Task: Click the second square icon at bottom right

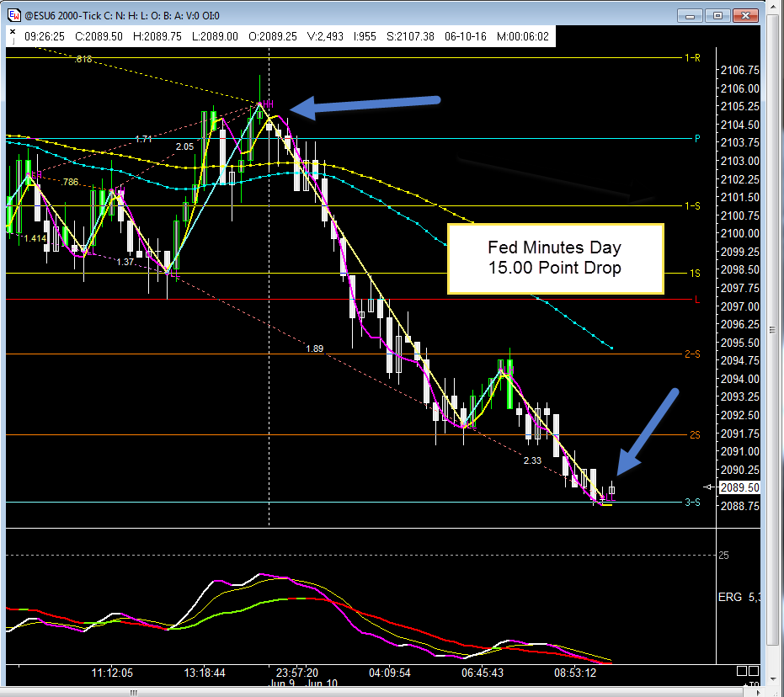Action: tap(753, 671)
